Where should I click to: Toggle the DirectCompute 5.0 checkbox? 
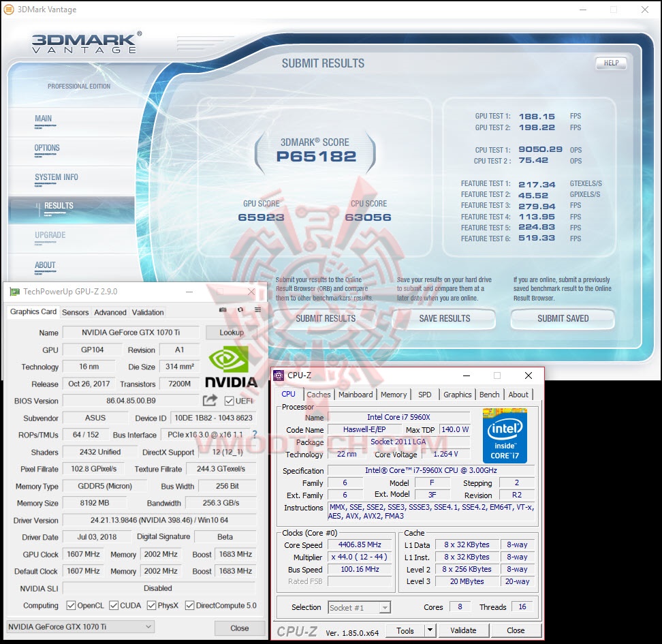189,606
